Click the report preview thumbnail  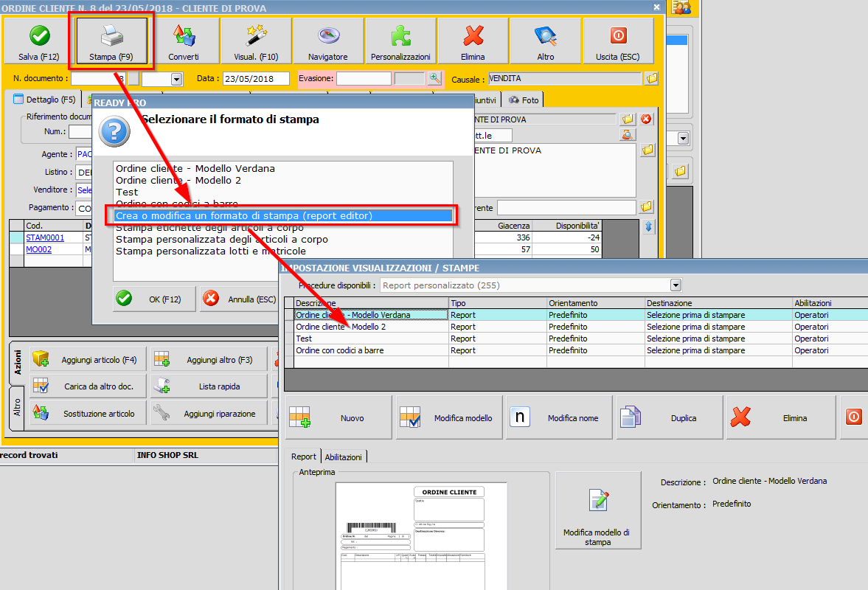tap(421, 535)
